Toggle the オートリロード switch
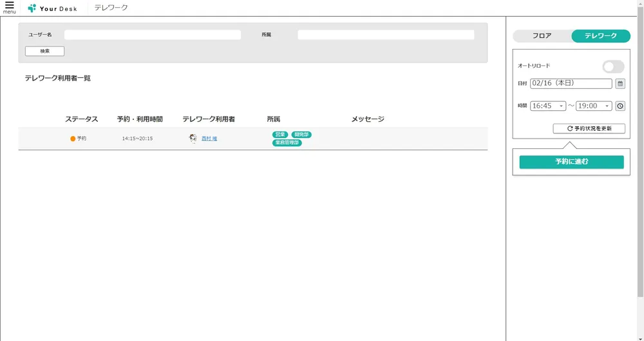The width and height of the screenshot is (644, 341). pos(613,66)
